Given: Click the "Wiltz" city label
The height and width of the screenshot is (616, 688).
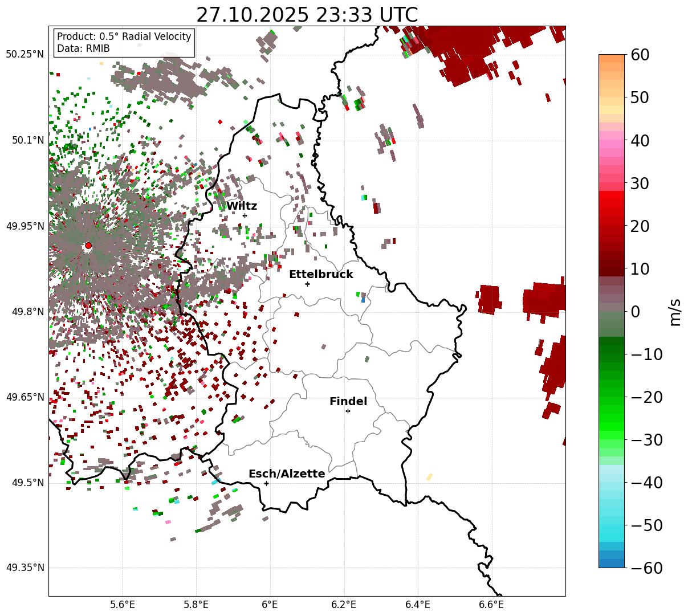Looking at the screenshot, I should (x=242, y=206).
